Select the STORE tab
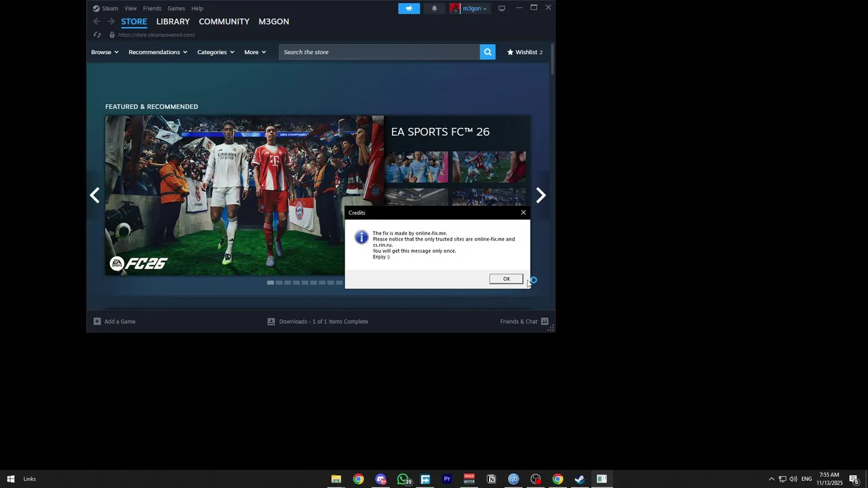 pyautogui.click(x=134, y=22)
